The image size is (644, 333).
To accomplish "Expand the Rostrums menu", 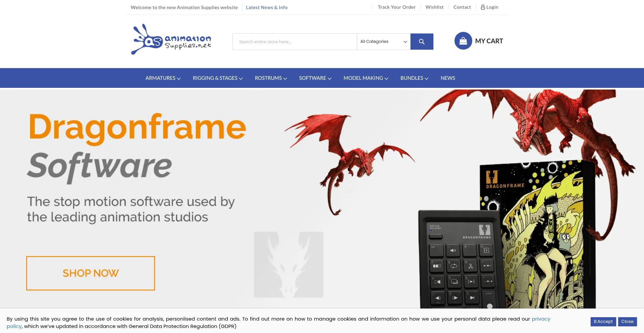I will tap(271, 78).
